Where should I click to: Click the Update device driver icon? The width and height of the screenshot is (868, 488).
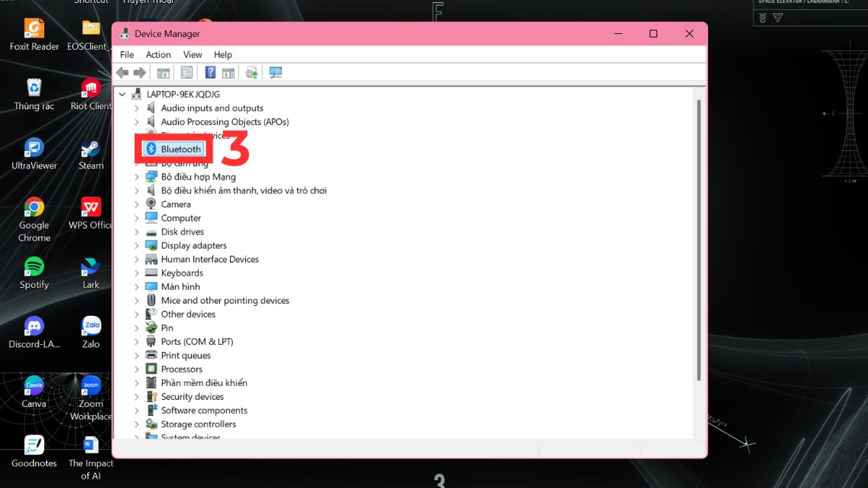(x=252, y=72)
